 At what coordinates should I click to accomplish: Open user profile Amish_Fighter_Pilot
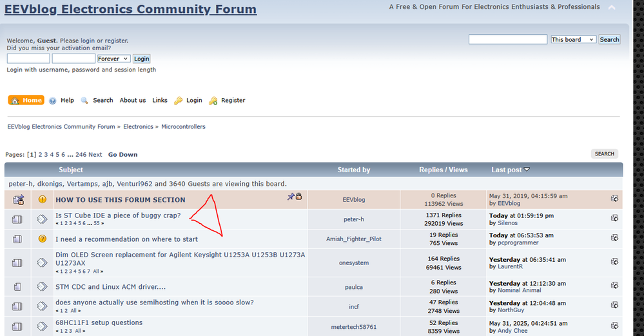[x=354, y=239]
